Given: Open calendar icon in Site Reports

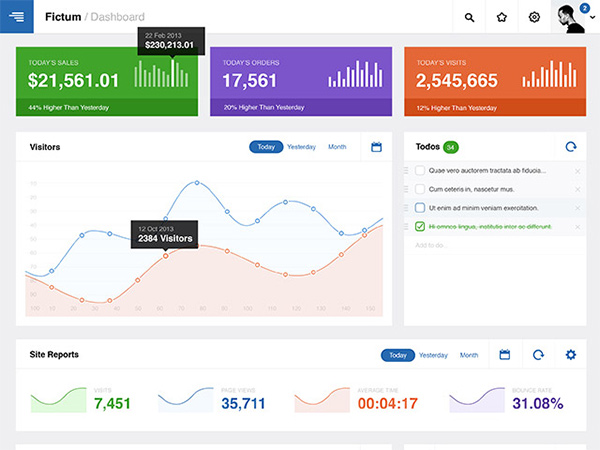Looking at the screenshot, I should coord(505,355).
